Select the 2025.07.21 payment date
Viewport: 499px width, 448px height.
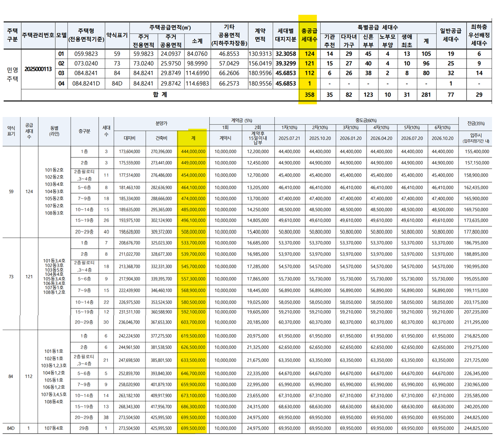[289, 138]
